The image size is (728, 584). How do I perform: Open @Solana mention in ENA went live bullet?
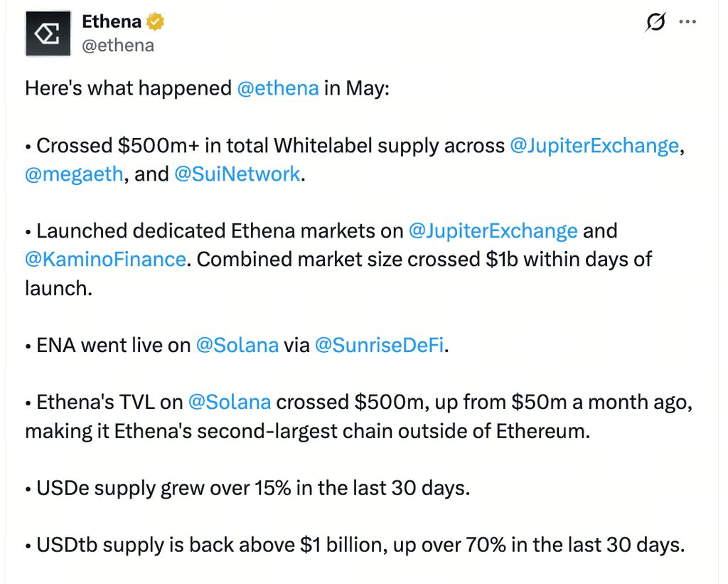237,345
